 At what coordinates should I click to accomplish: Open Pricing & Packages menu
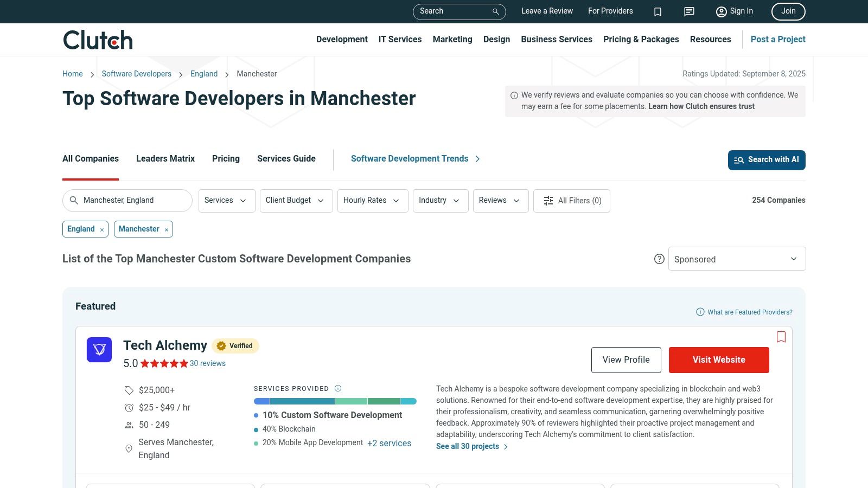pyautogui.click(x=641, y=40)
